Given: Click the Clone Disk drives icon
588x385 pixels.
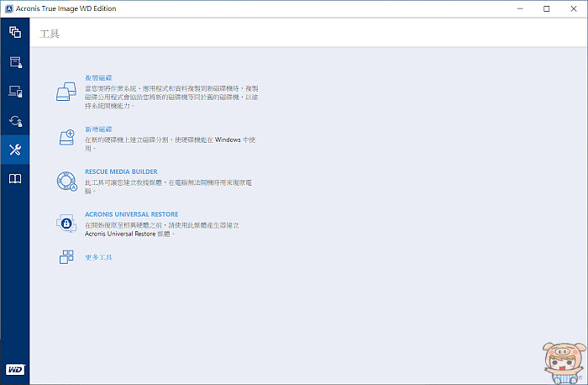Looking at the screenshot, I should [66, 92].
